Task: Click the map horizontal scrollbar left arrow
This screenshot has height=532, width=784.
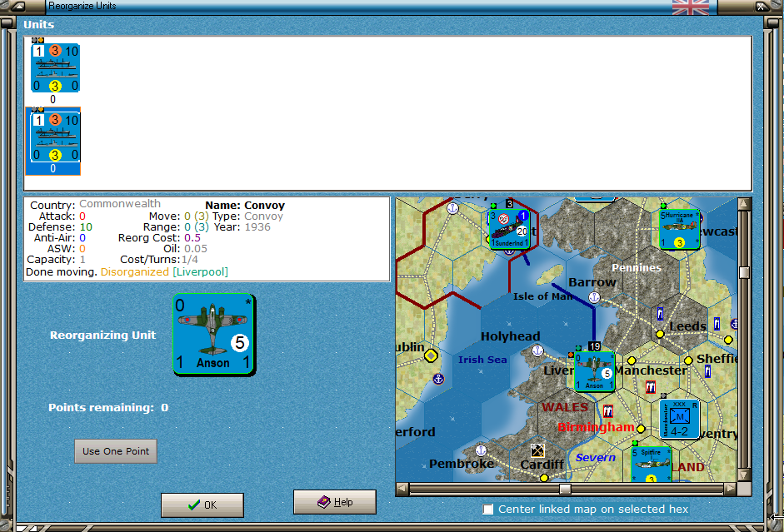Action: tap(402, 489)
